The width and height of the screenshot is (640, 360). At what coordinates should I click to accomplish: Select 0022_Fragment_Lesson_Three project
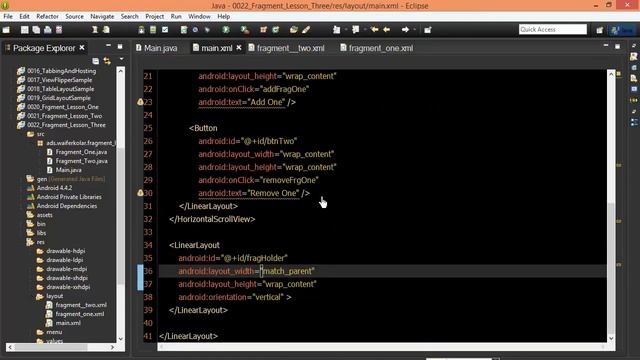tap(66, 125)
